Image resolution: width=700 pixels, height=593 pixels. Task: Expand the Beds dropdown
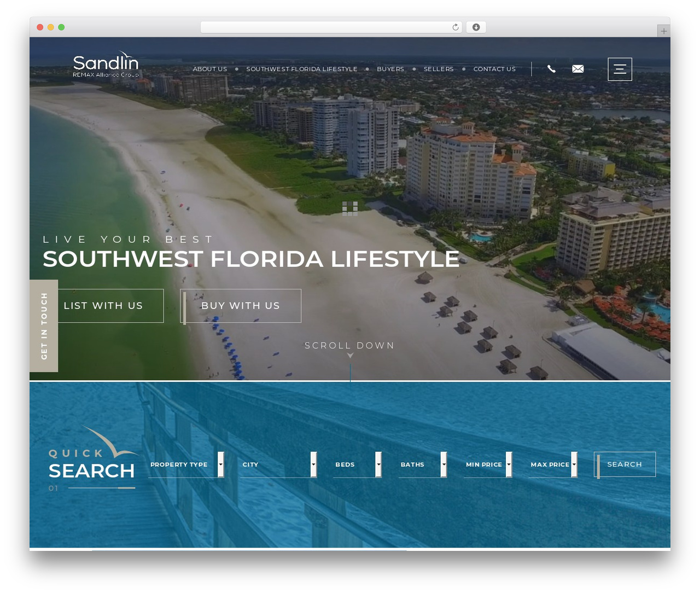point(358,464)
